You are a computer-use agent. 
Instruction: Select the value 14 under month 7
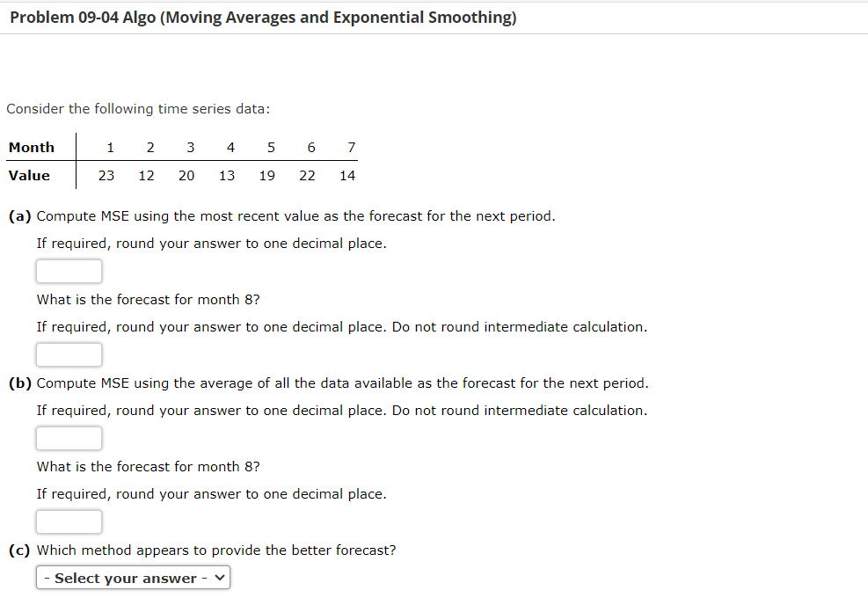pyautogui.click(x=346, y=175)
